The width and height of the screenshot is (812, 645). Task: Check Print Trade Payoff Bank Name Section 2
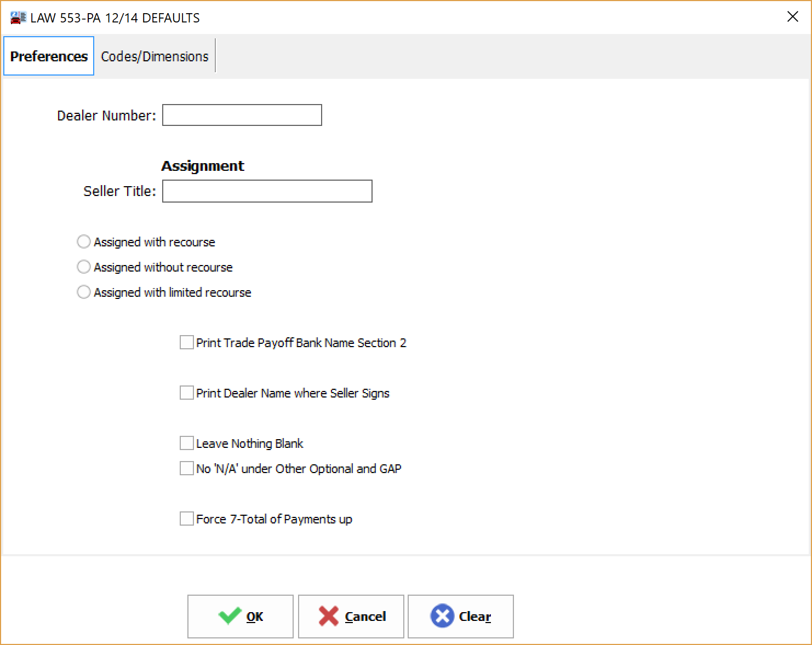186,342
